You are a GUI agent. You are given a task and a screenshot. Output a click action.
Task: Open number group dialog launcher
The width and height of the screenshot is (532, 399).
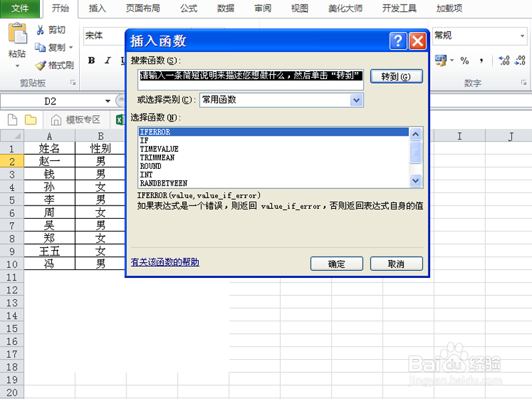pos(524,82)
